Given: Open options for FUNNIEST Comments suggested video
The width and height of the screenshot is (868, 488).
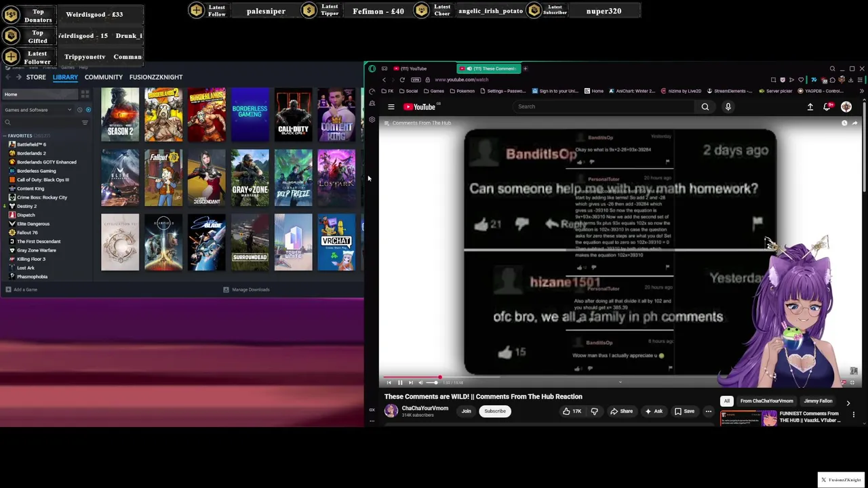Looking at the screenshot, I should click(854, 414).
